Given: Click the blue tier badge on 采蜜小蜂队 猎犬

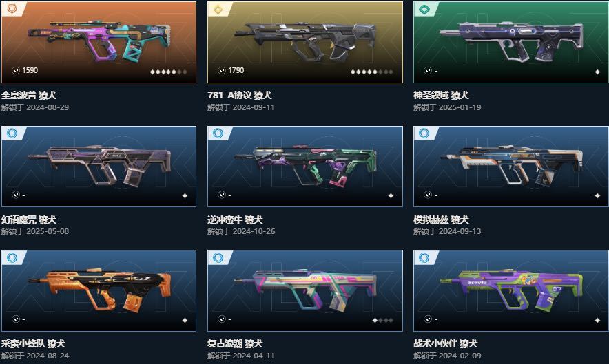Looking at the screenshot, I should click(x=12, y=257).
